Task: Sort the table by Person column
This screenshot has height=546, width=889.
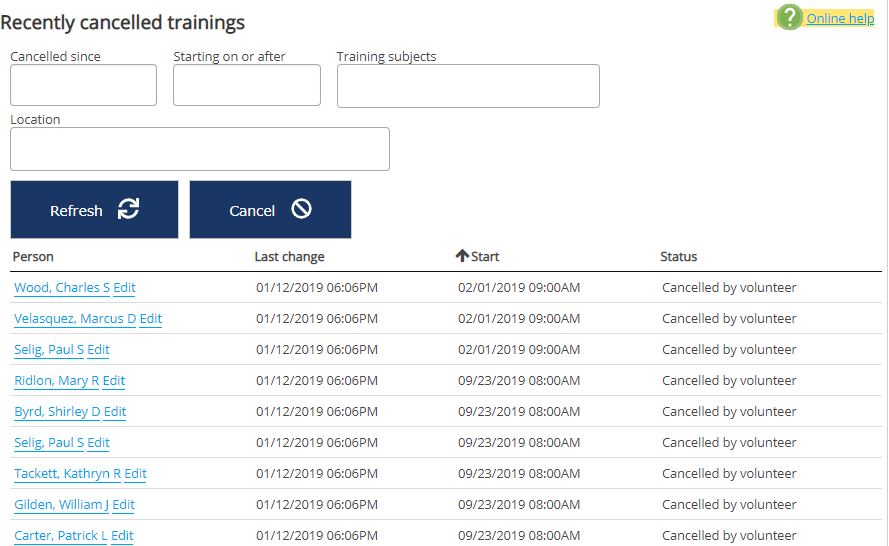Action: (33, 257)
